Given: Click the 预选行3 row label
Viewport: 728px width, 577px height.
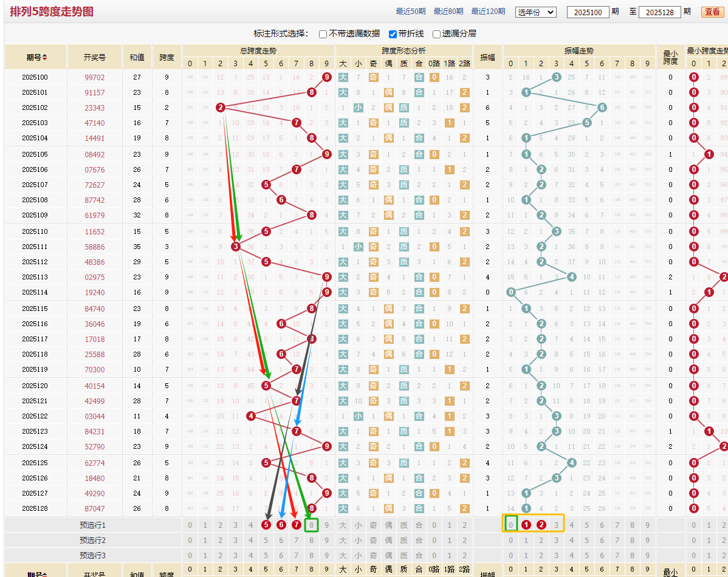Looking at the screenshot, I should (92, 555).
